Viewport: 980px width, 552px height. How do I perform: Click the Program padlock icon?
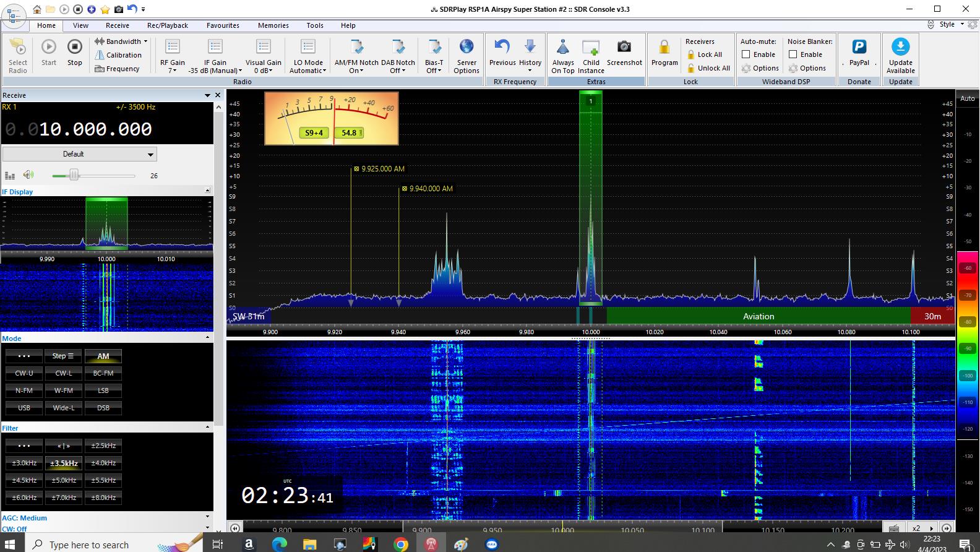[x=664, y=48]
